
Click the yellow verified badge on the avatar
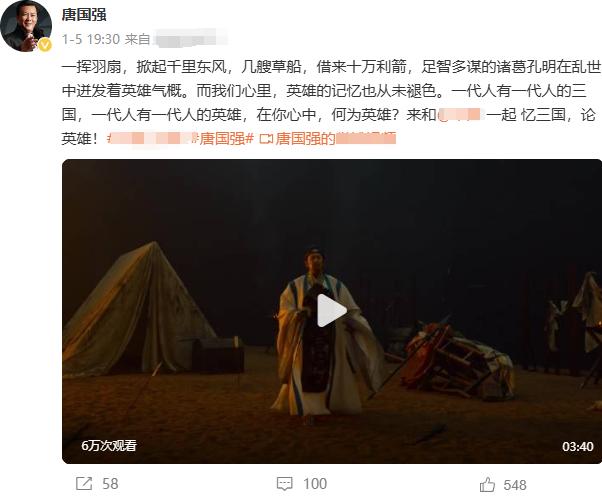point(45,45)
